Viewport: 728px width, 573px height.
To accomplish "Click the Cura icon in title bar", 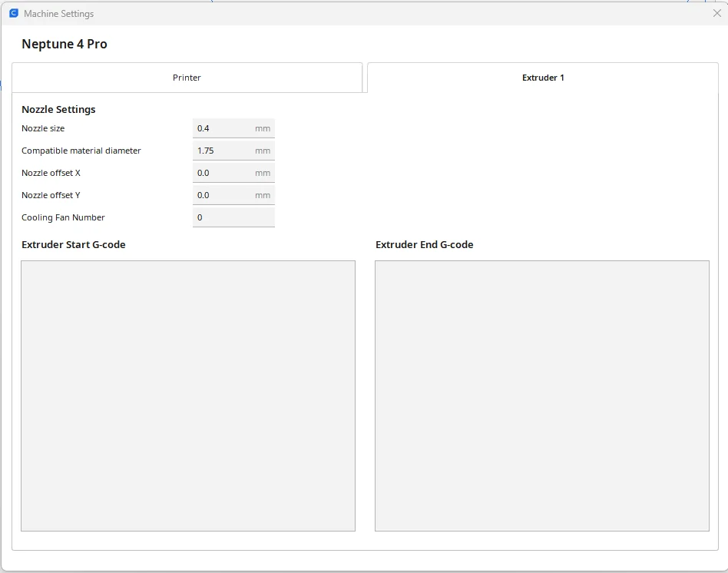I will [14, 14].
